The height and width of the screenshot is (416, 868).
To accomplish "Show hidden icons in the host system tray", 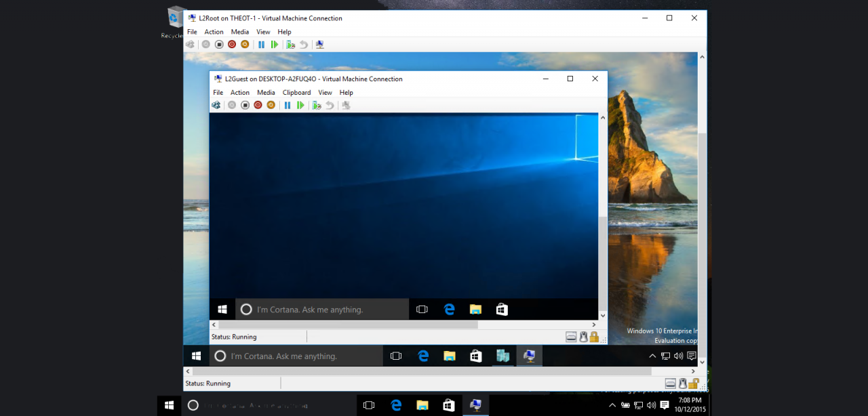I will tap(612, 405).
